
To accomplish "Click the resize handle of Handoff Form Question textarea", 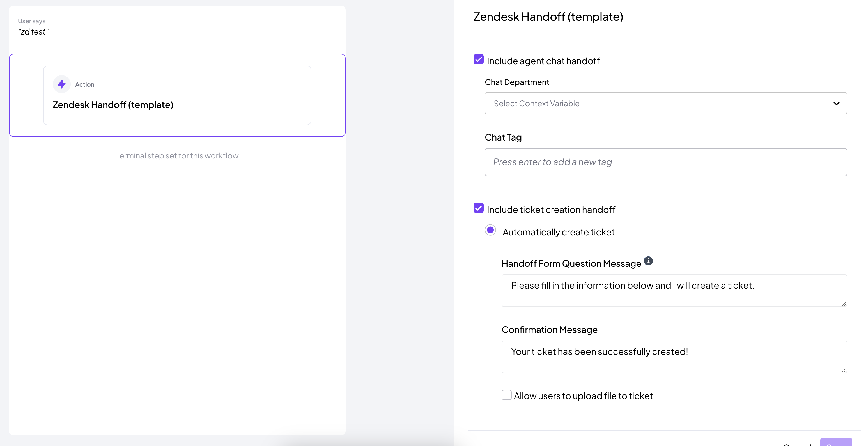I will (x=844, y=304).
